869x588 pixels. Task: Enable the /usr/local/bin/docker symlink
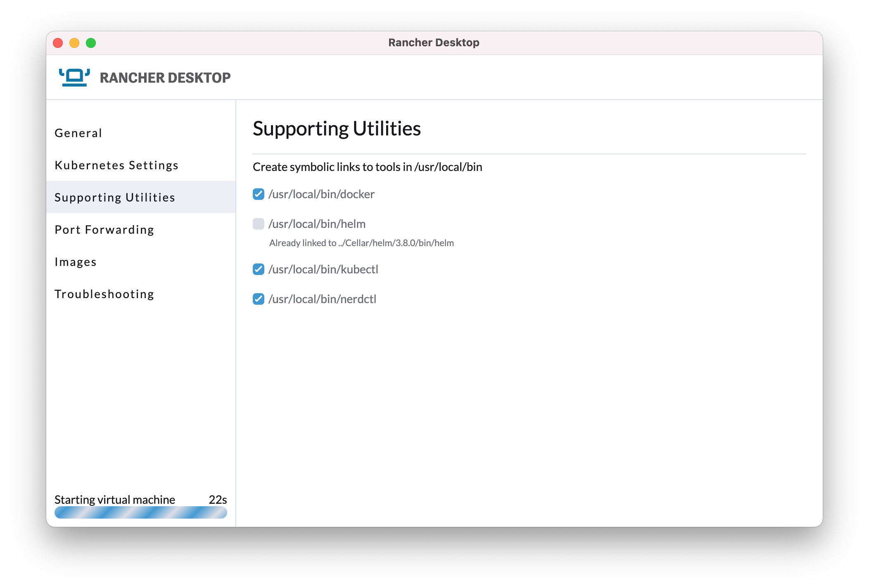(x=258, y=194)
